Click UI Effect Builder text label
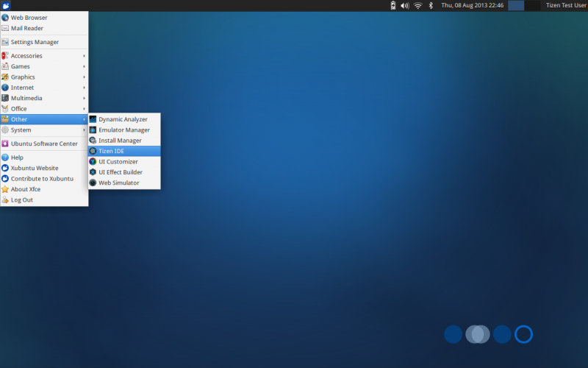The width and height of the screenshot is (588, 368). tap(121, 172)
